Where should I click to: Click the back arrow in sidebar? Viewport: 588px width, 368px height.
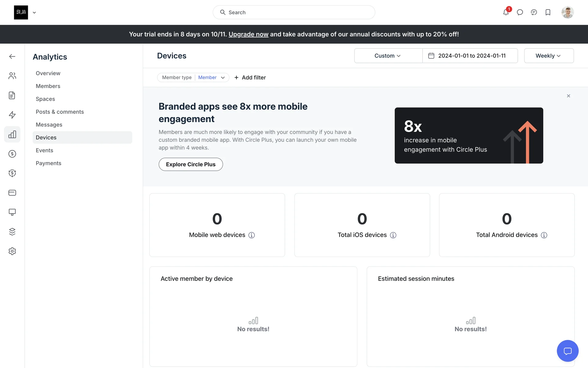pos(12,56)
